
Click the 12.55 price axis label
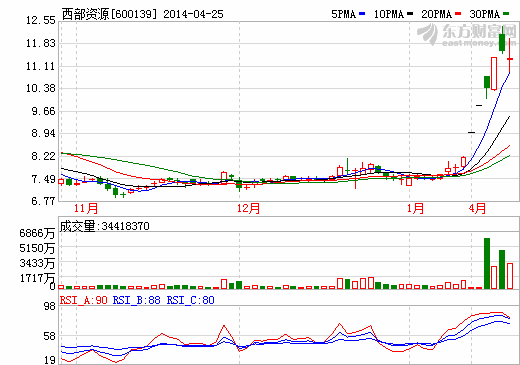pos(41,21)
